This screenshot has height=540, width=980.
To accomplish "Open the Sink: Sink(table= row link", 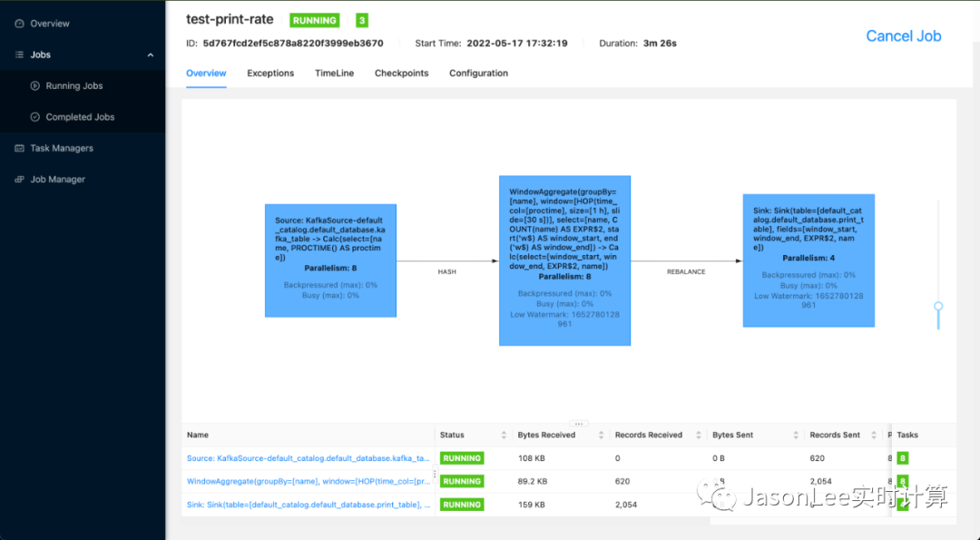I will [x=309, y=505].
